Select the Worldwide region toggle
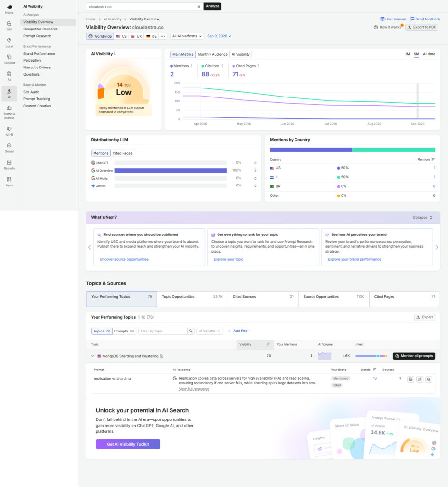The height and width of the screenshot is (487, 448). tap(100, 36)
